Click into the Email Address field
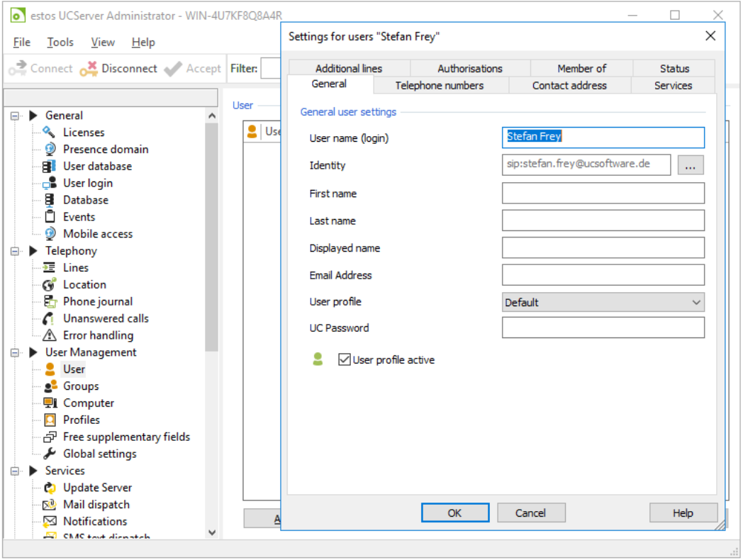 click(603, 275)
